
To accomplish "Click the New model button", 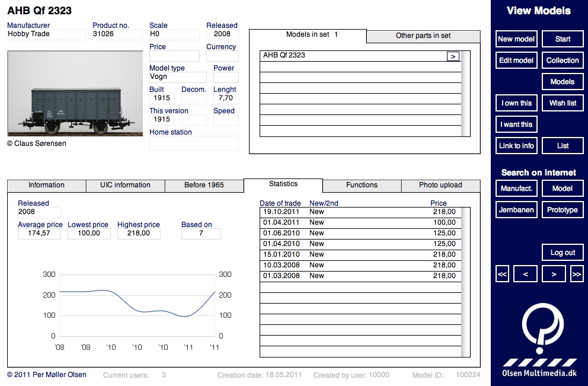I will (x=516, y=39).
